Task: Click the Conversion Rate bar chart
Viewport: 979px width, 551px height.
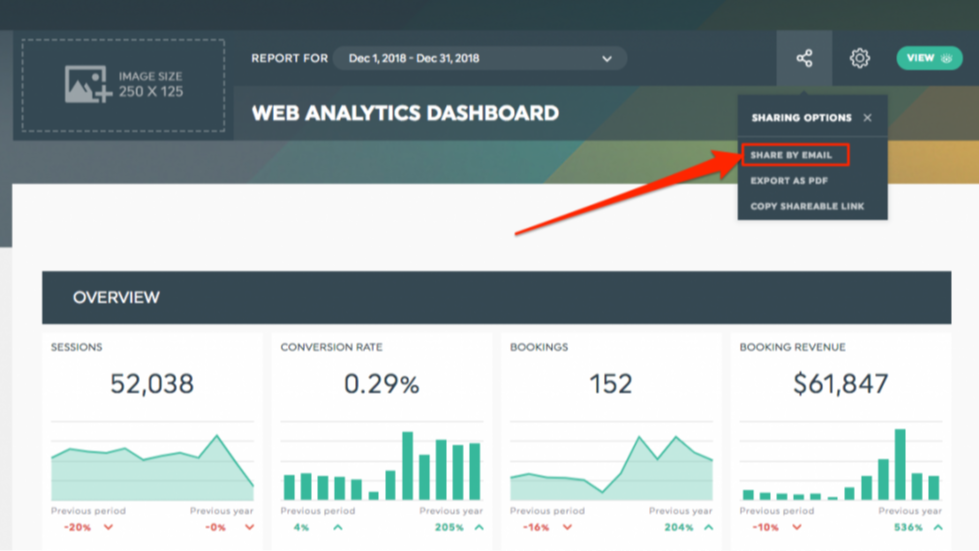Action: coord(381,465)
